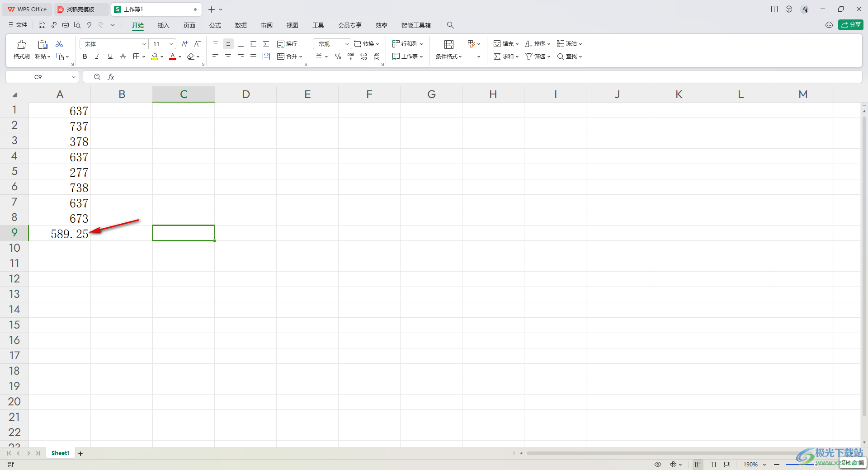Image resolution: width=868 pixels, height=470 pixels.
Task: Open the Review (审阅) tab
Action: [267, 25]
